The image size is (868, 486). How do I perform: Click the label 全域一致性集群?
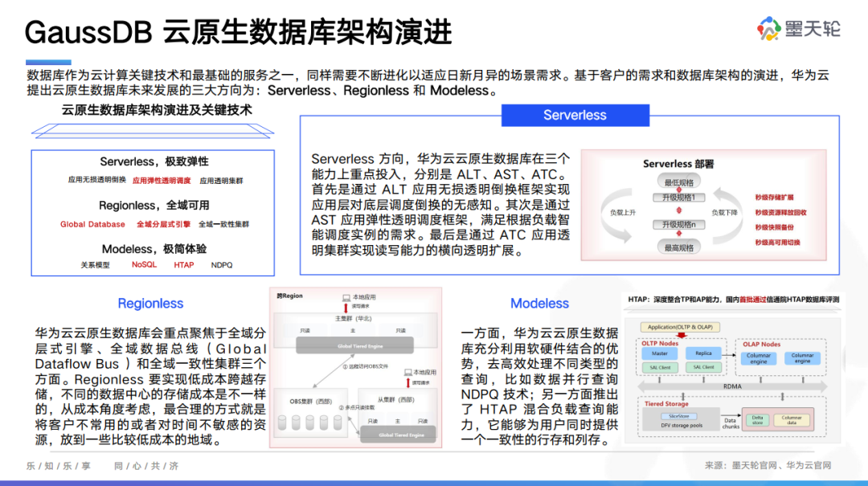[x=223, y=224]
